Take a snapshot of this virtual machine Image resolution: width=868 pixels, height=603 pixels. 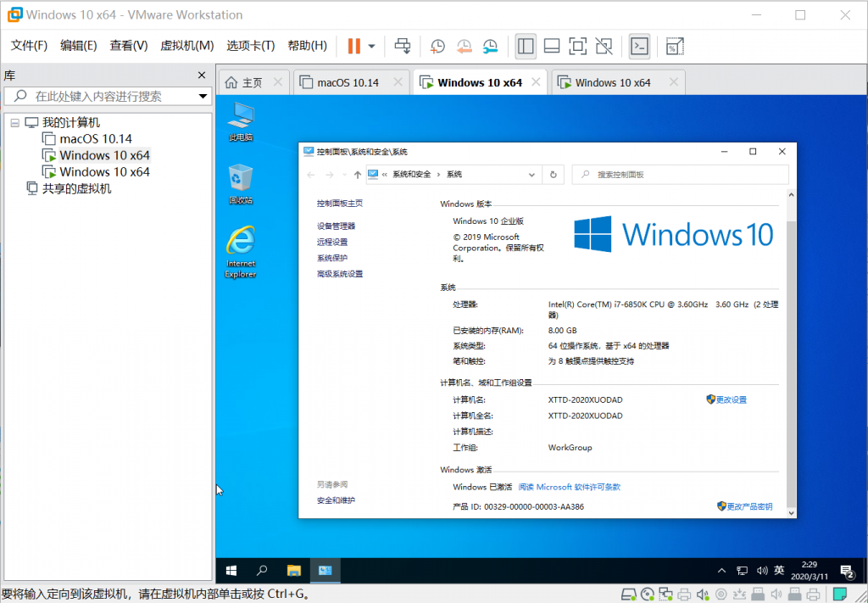(437, 46)
